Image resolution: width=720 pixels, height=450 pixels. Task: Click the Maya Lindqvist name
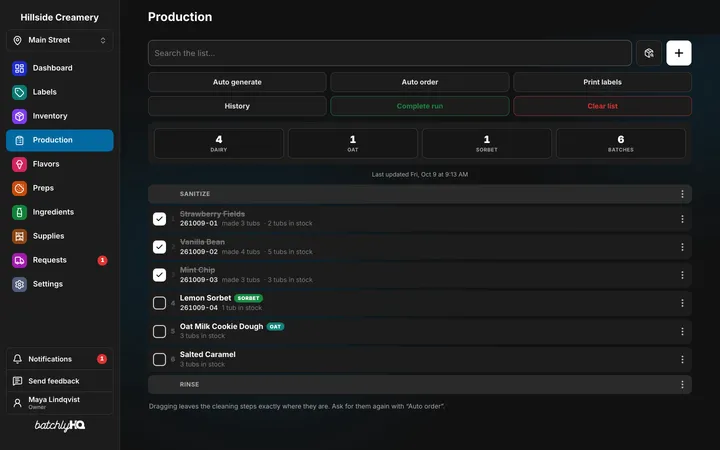[x=54, y=399]
